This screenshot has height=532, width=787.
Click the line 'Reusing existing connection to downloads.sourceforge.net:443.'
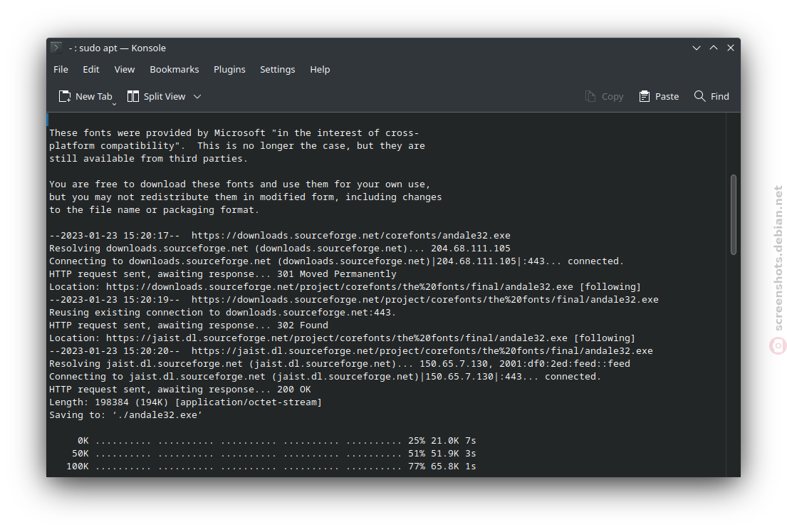click(223, 312)
